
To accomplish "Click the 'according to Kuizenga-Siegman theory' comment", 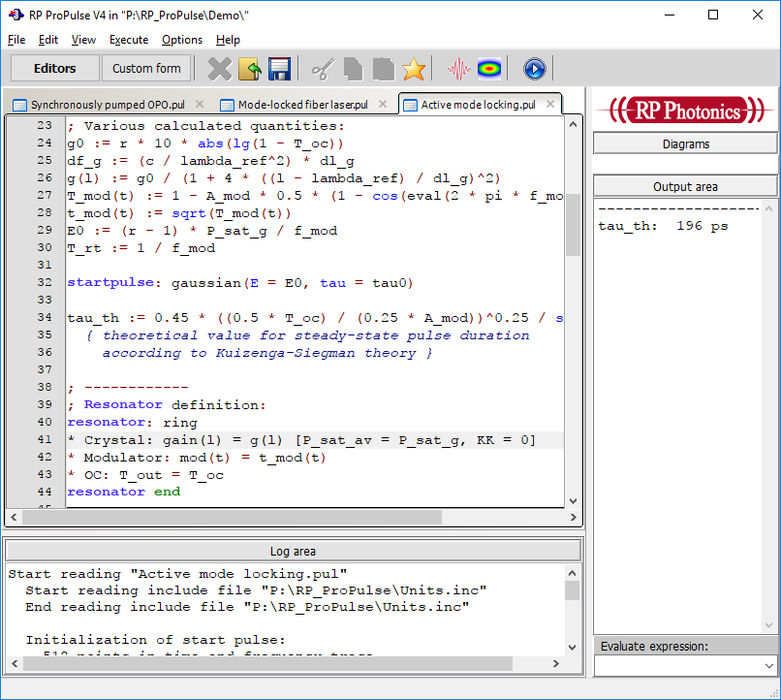I will [267, 353].
